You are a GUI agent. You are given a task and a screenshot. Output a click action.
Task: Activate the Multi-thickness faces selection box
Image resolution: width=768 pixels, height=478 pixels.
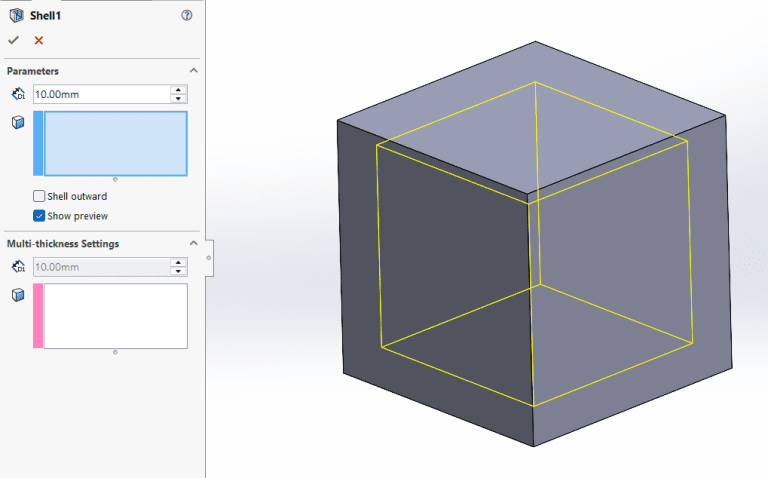click(x=115, y=316)
